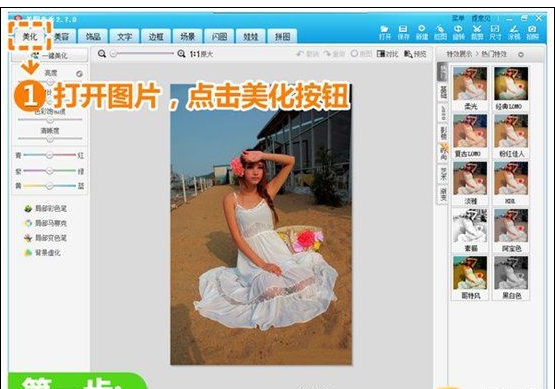Click the 预览 (preview) button
This screenshot has width=555, height=389.
point(415,54)
